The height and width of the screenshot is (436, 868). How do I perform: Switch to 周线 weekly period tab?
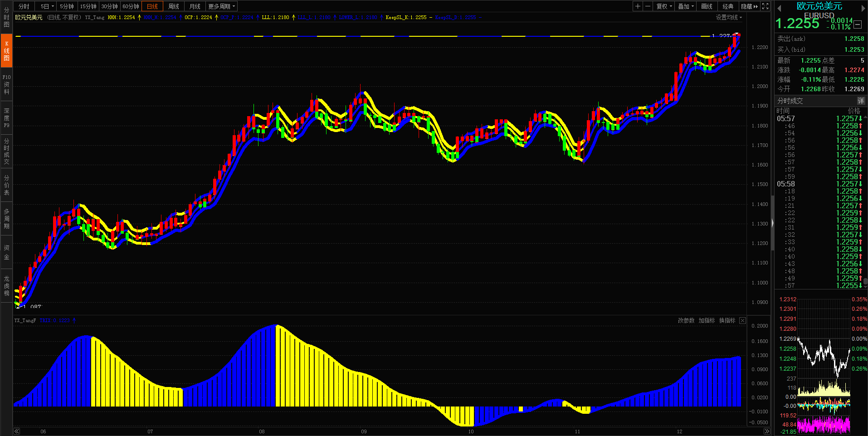click(x=174, y=6)
